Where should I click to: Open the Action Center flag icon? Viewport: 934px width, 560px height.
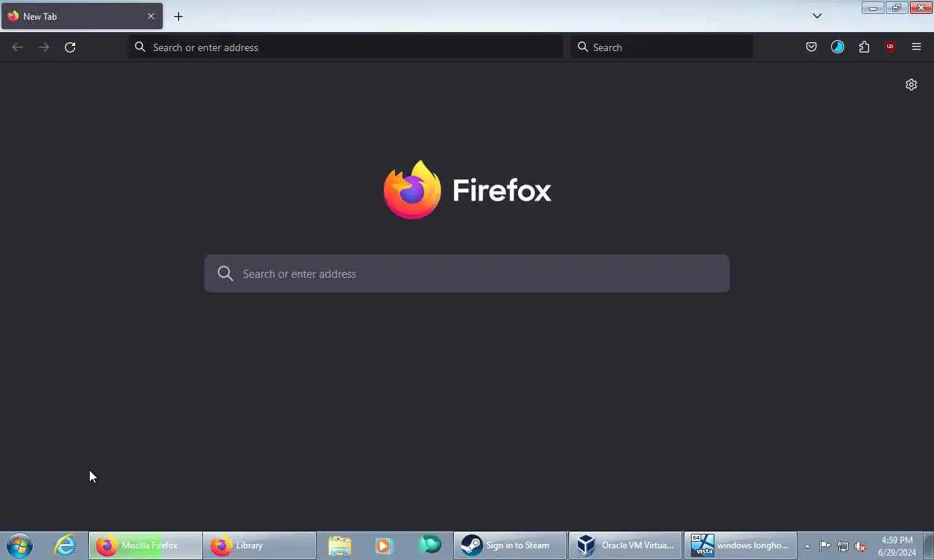[x=825, y=546]
